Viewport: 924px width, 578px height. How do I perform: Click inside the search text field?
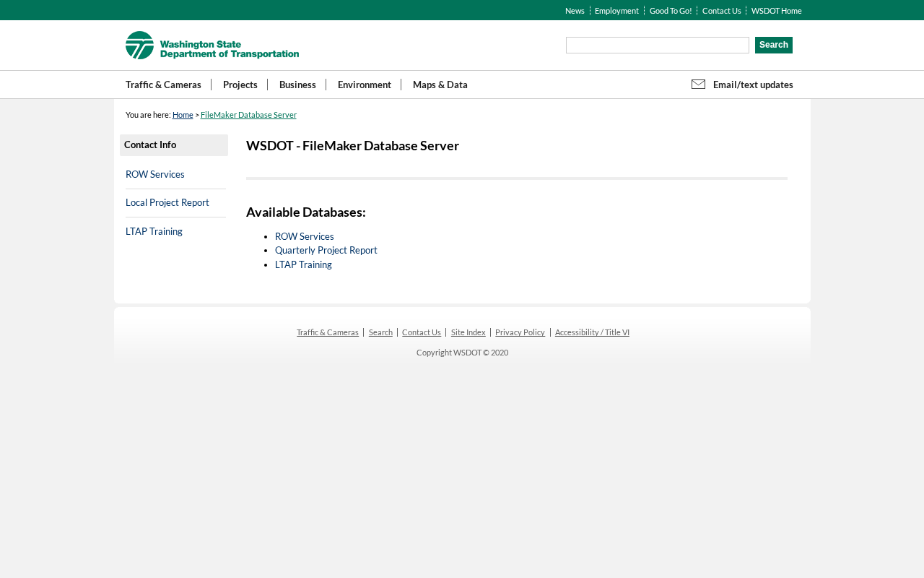[657, 46]
